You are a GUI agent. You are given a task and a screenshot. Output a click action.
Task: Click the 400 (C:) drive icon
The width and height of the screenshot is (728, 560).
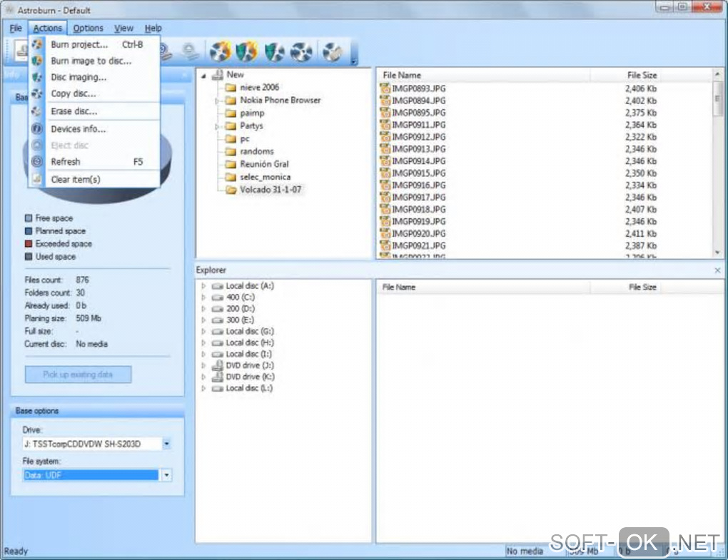tap(217, 297)
